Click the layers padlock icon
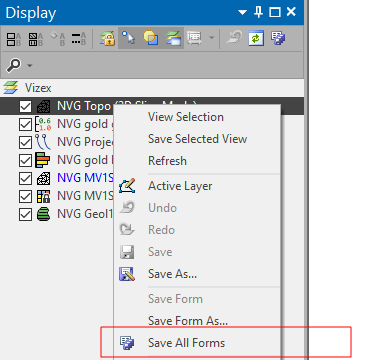Viewport: 377px width, 360px height. pyautogui.click(x=107, y=38)
